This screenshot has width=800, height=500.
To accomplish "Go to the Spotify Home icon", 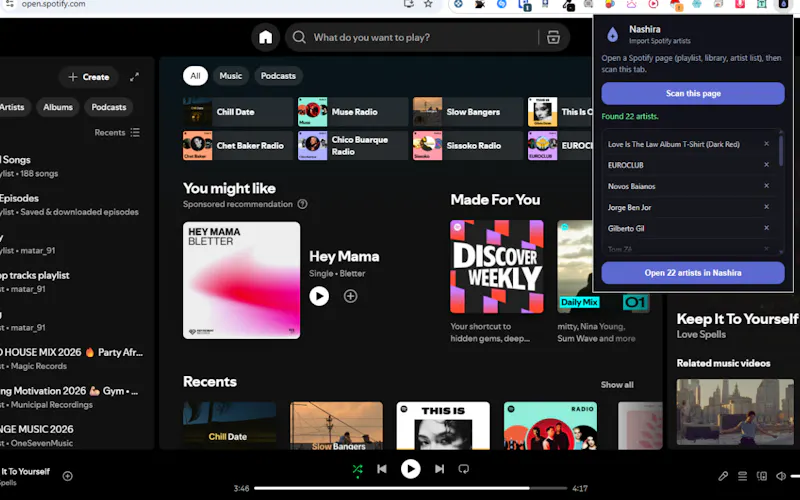I will [x=265, y=37].
